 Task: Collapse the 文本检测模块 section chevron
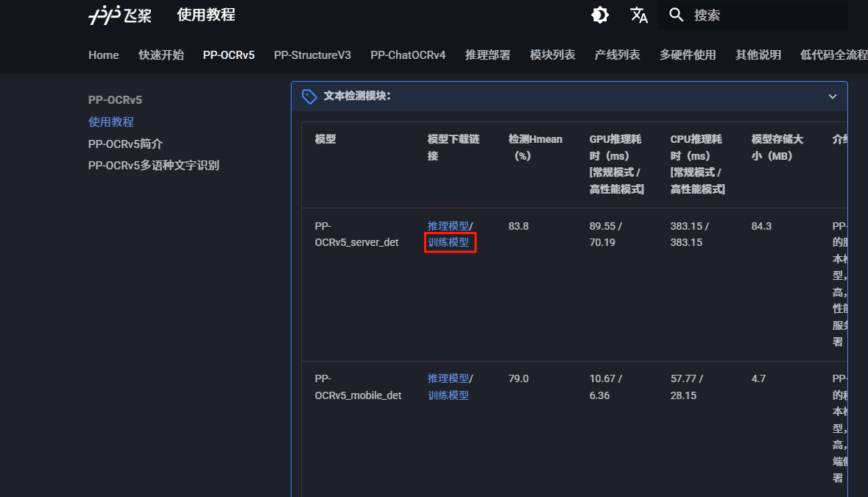(x=833, y=96)
